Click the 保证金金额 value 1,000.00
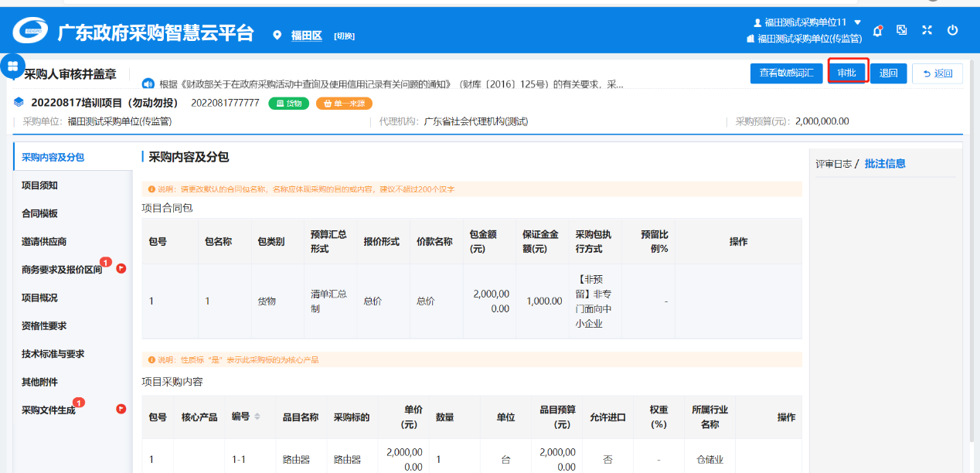 [x=544, y=301]
